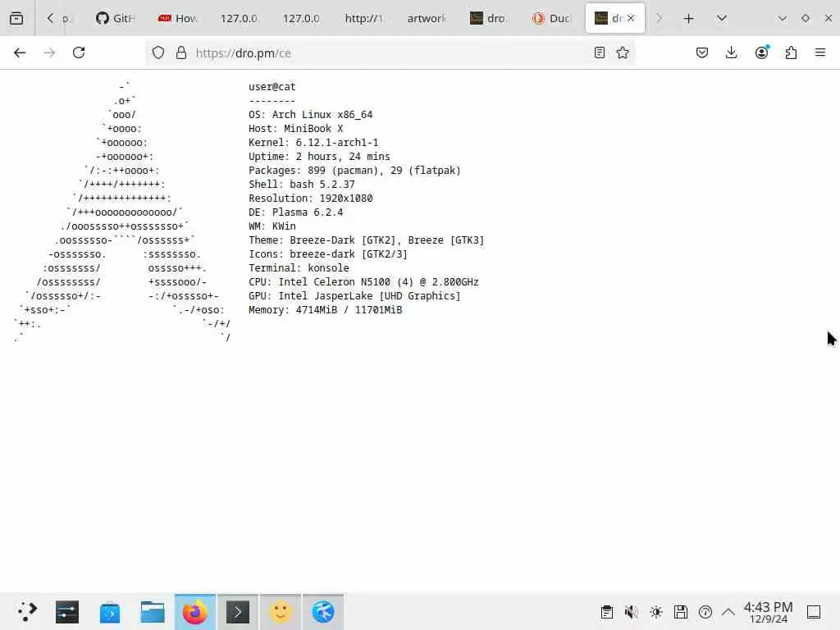Image resolution: width=840 pixels, height=630 pixels.
Task: Maximize window with the diamond button
Action: 806,18
